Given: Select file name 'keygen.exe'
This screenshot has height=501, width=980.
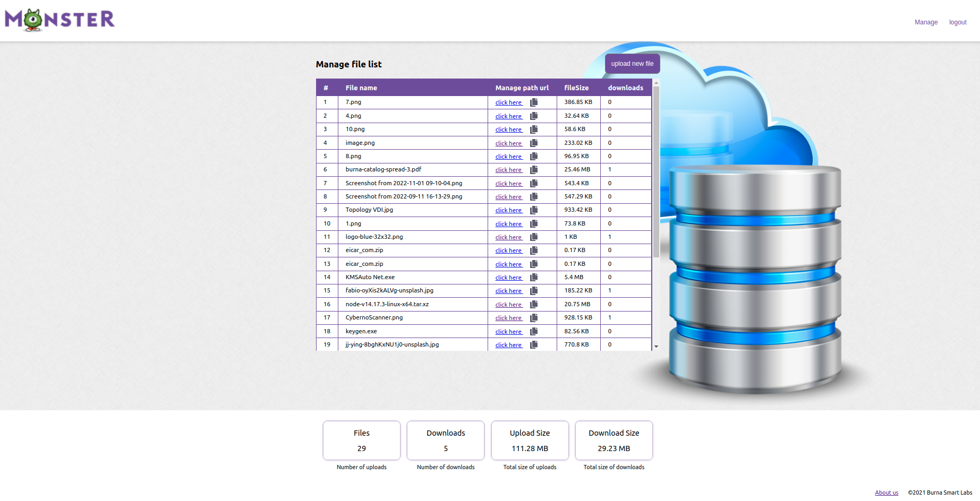Looking at the screenshot, I should pos(361,331).
